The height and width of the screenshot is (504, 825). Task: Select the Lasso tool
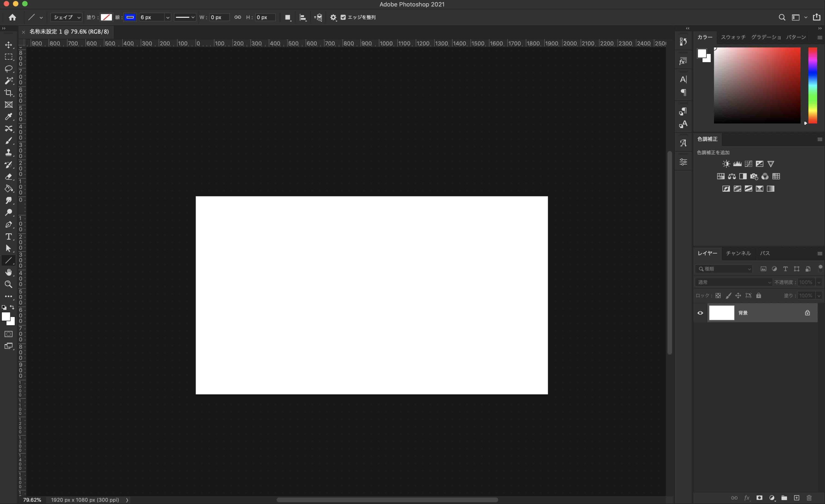tap(9, 69)
